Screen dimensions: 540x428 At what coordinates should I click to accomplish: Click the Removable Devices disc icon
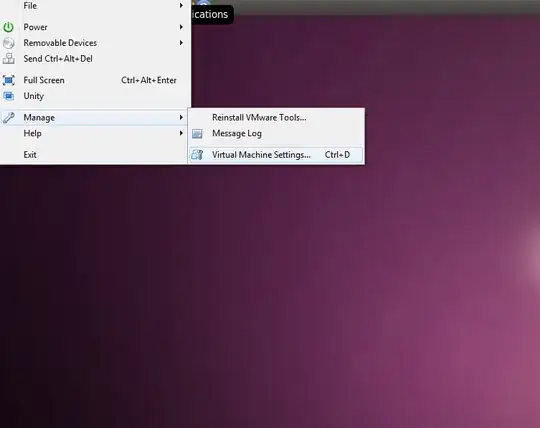pos(8,43)
